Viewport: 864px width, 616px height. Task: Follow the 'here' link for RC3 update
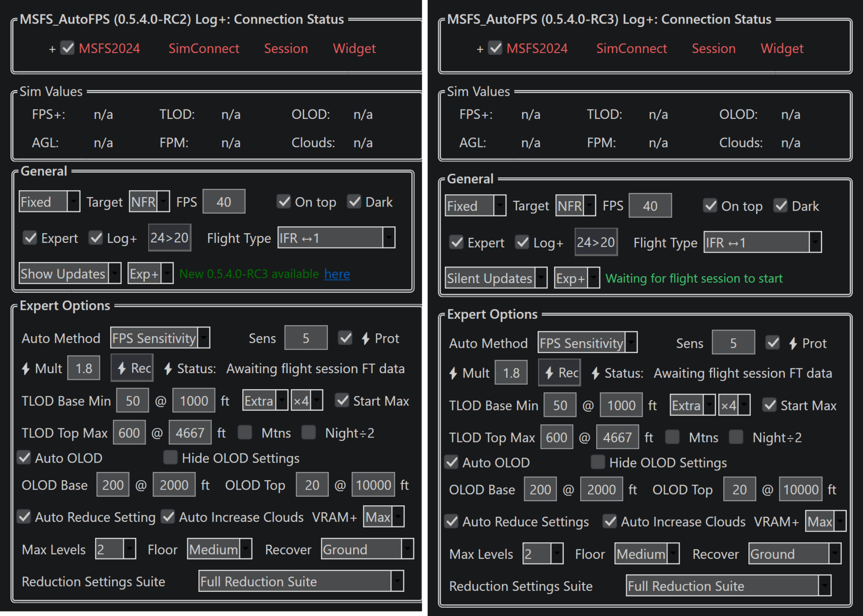pos(337,274)
